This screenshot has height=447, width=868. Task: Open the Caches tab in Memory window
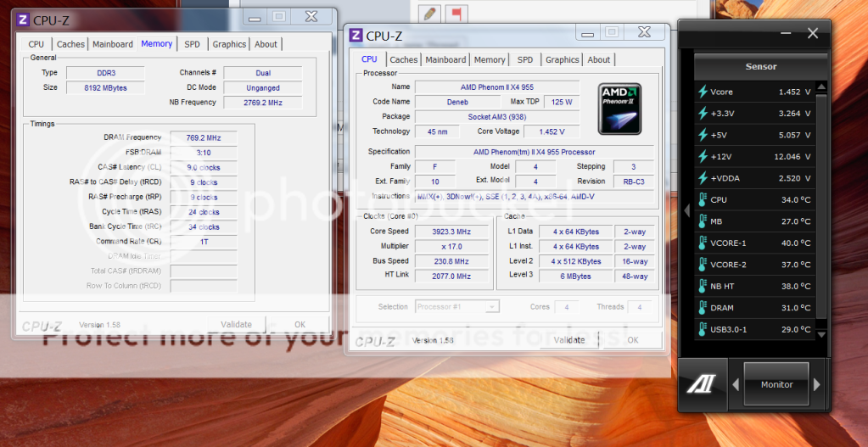tap(71, 44)
